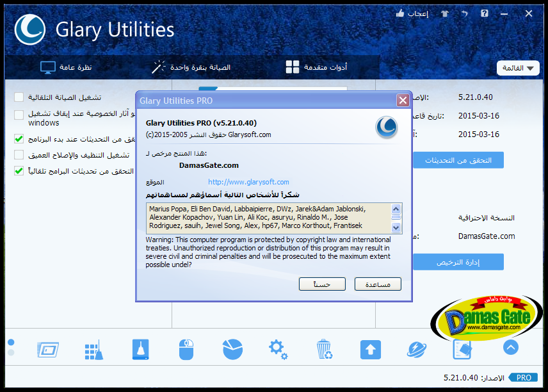548x392 pixels.
Task: Open the http://www.glarysoft.com link
Action: 248,182
